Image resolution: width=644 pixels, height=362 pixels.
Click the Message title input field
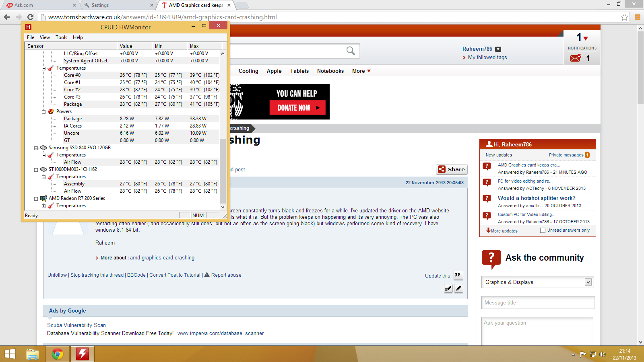538,302
